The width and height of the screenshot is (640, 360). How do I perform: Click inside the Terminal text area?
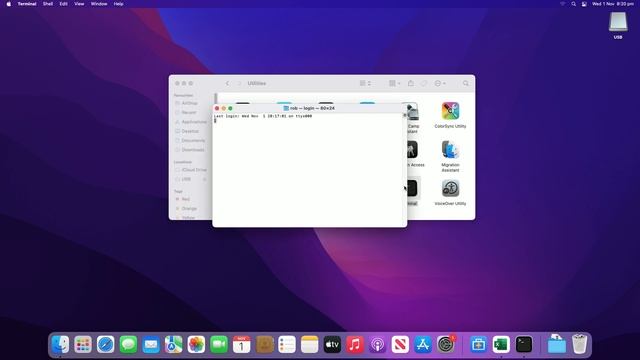tap(308, 171)
